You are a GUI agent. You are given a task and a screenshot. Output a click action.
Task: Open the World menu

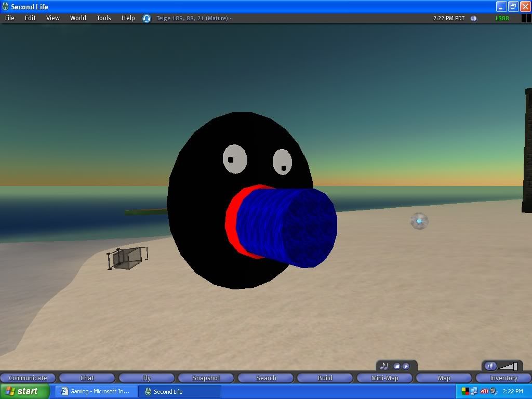78,18
